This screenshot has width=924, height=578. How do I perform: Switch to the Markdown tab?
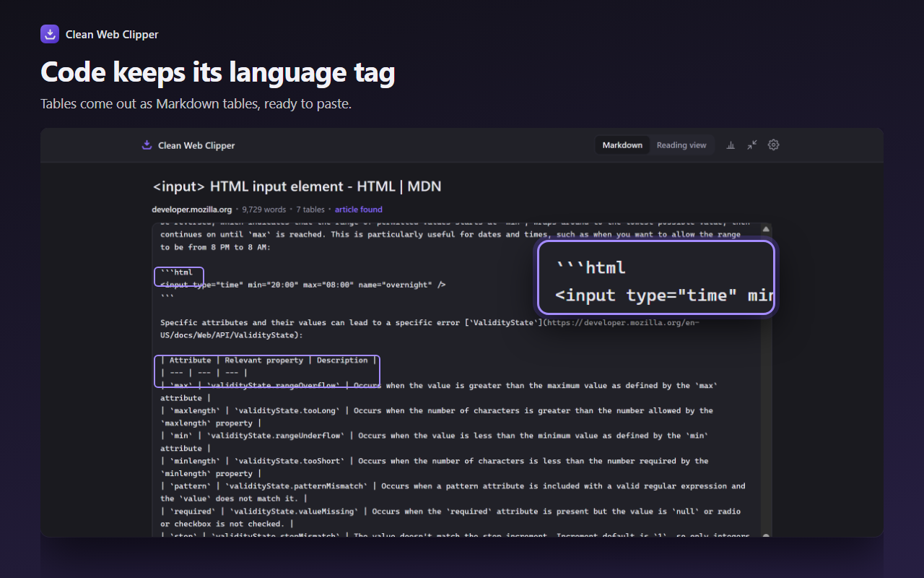(622, 145)
